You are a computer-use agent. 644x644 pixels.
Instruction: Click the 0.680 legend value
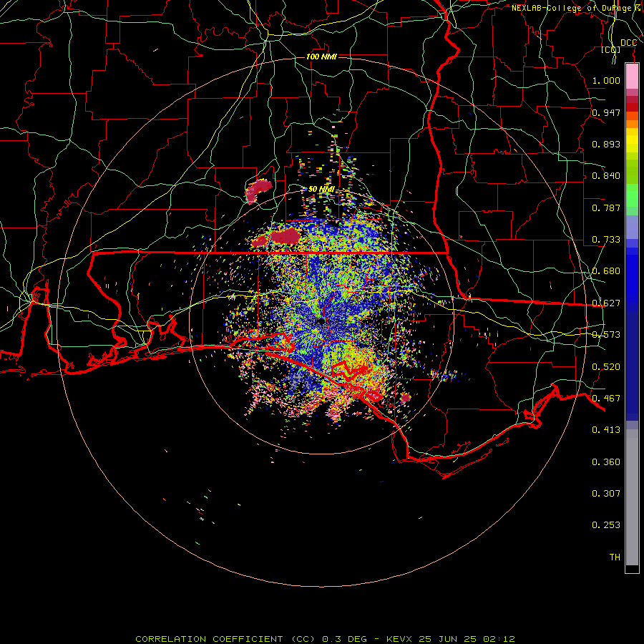[606, 271]
